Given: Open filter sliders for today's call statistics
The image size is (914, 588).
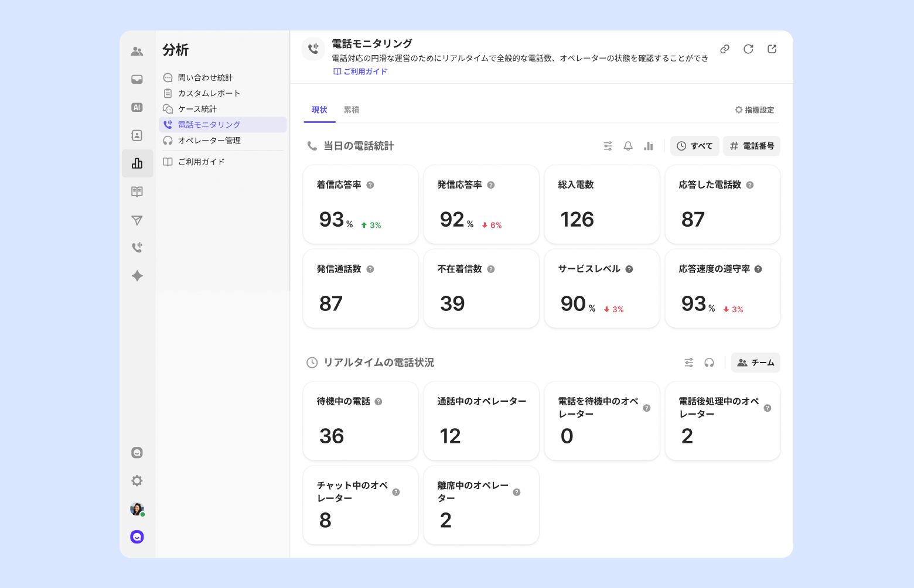Looking at the screenshot, I should click(608, 146).
